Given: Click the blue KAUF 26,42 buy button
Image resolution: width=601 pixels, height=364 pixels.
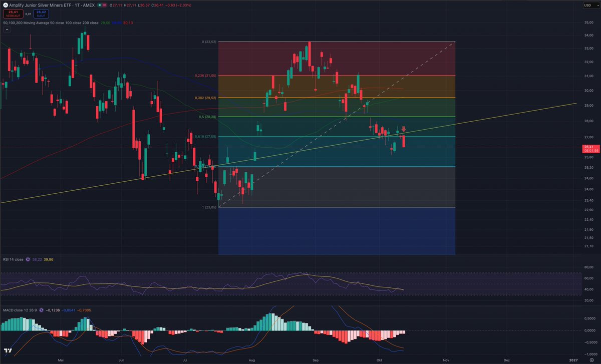Looking at the screenshot, I should 41,14.
